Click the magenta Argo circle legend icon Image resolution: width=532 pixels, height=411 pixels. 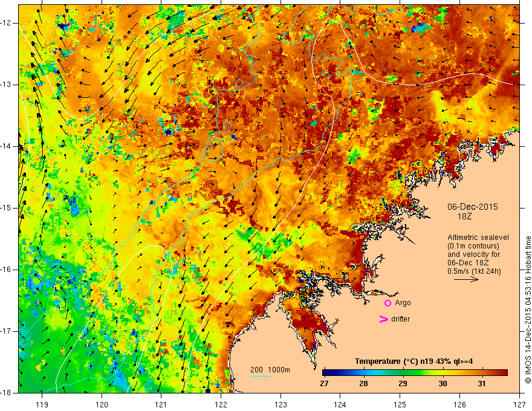(x=388, y=303)
